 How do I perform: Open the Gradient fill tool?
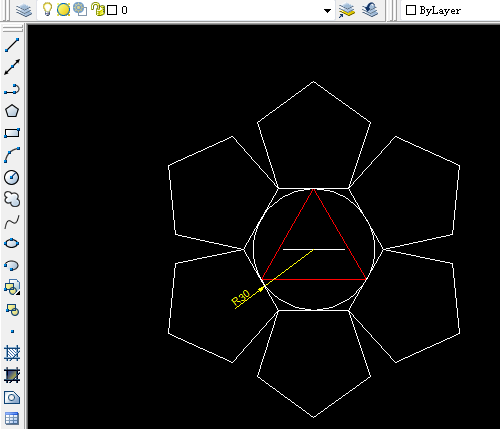coord(12,375)
